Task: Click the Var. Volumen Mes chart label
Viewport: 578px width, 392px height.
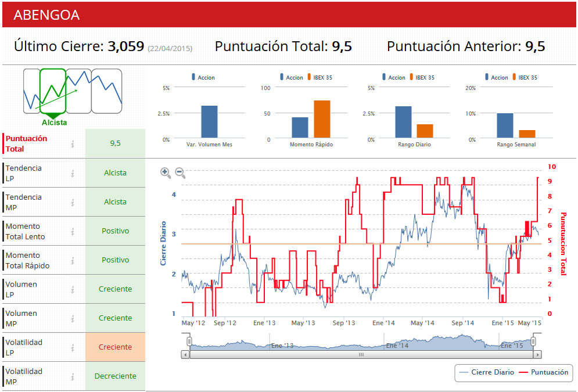Action: tap(209, 145)
